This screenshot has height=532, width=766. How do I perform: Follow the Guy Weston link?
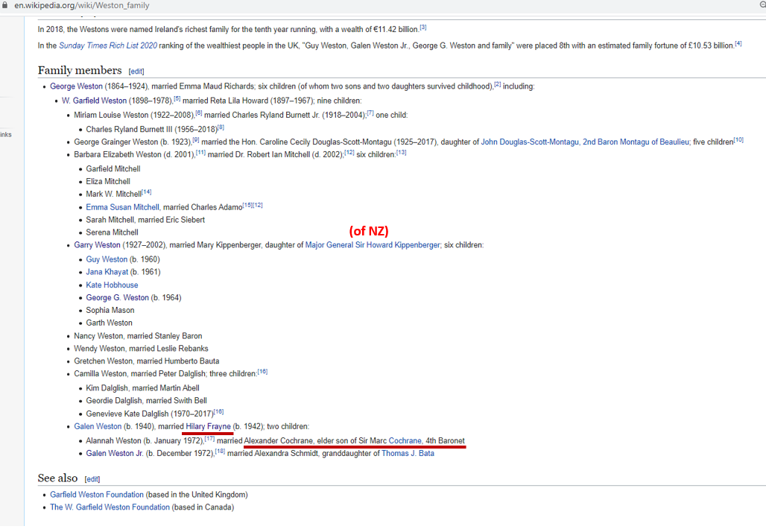(x=107, y=259)
